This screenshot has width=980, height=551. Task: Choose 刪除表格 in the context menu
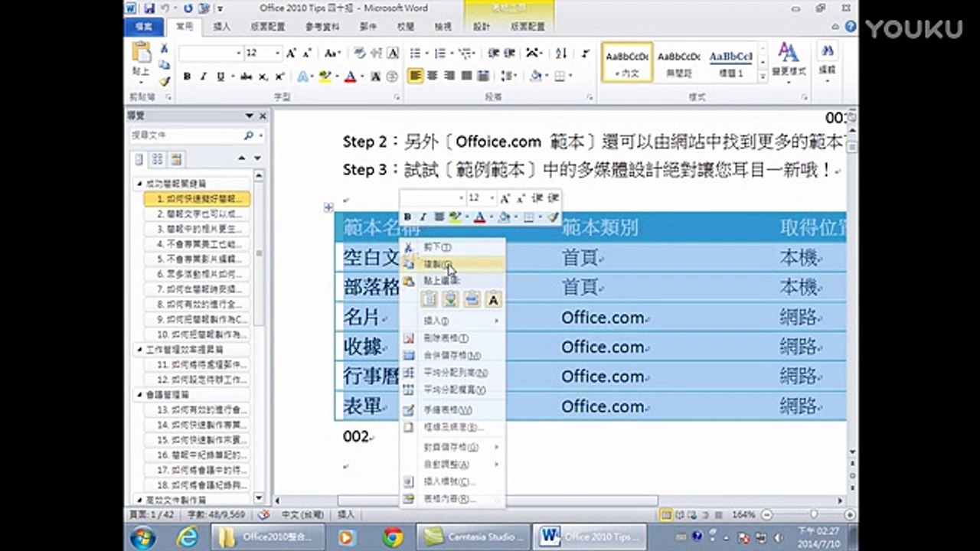[453, 338]
